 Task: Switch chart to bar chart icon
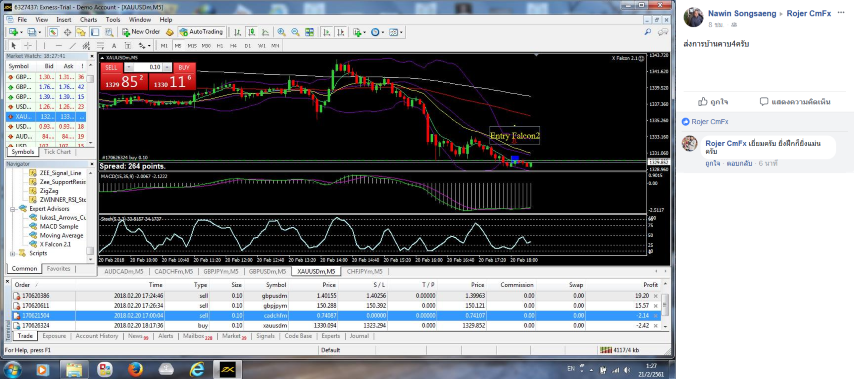point(238,32)
